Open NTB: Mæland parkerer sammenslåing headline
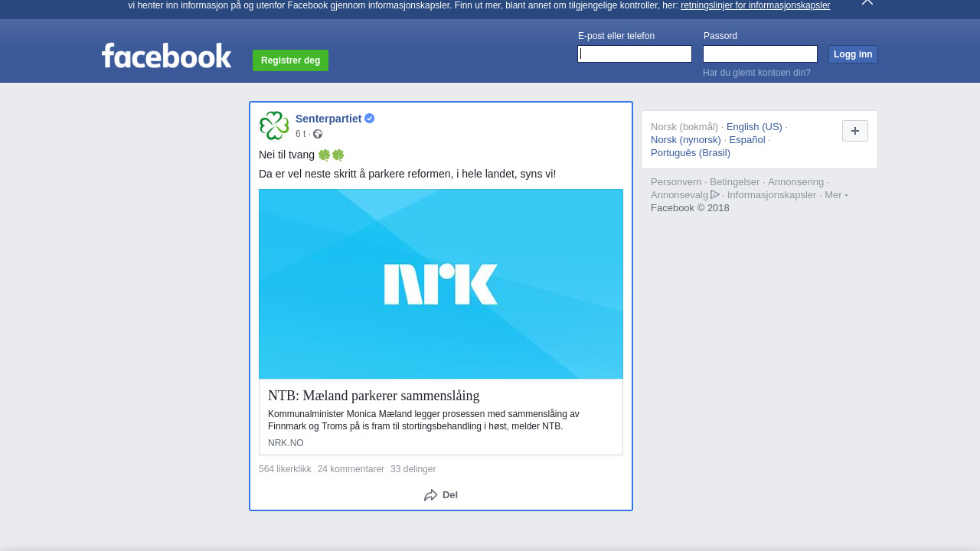Screen dimensions: 980x551 click(374, 396)
